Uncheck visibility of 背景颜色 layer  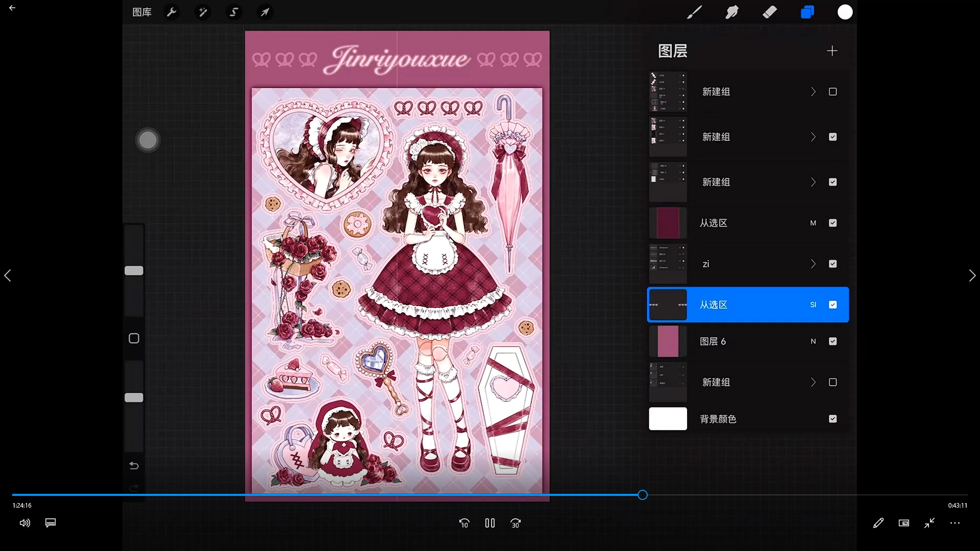832,419
